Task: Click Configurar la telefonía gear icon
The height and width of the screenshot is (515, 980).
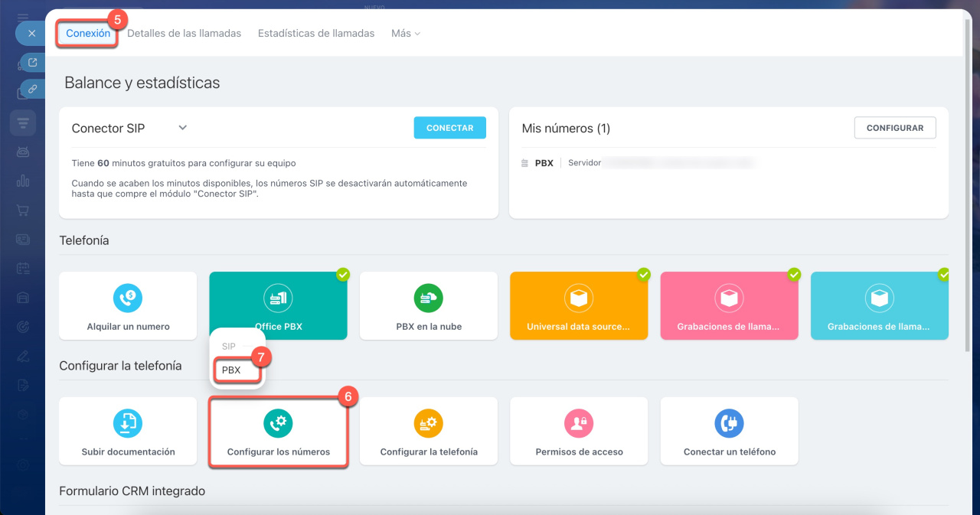Action: [x=428, y=422]
